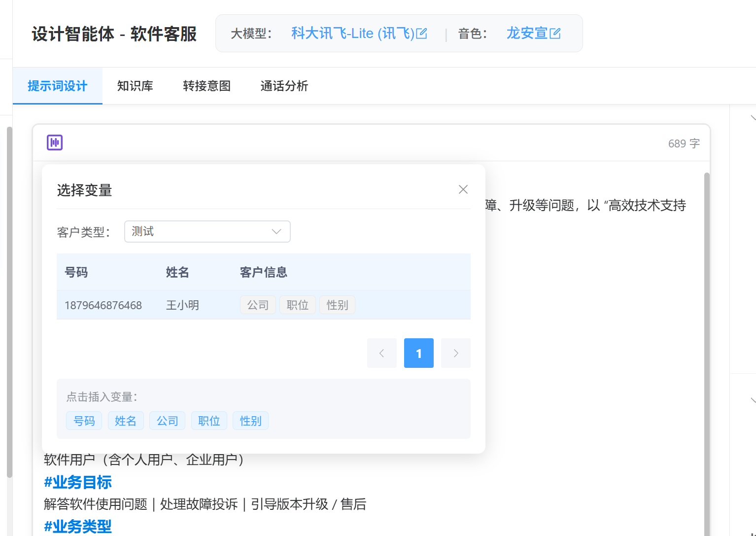Image resolution: width=756 pixels, height=536 pixels.
Task: Open the 转接意图 tab
Action: click(x=206, y=86)
